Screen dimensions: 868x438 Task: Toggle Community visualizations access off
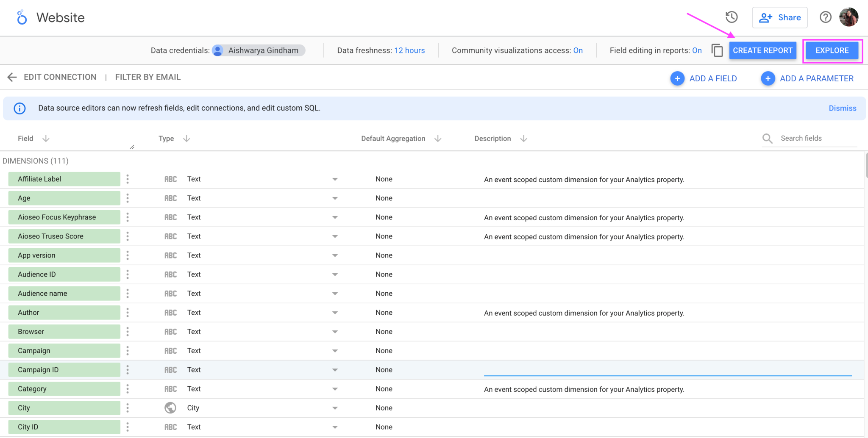[578, 50]
